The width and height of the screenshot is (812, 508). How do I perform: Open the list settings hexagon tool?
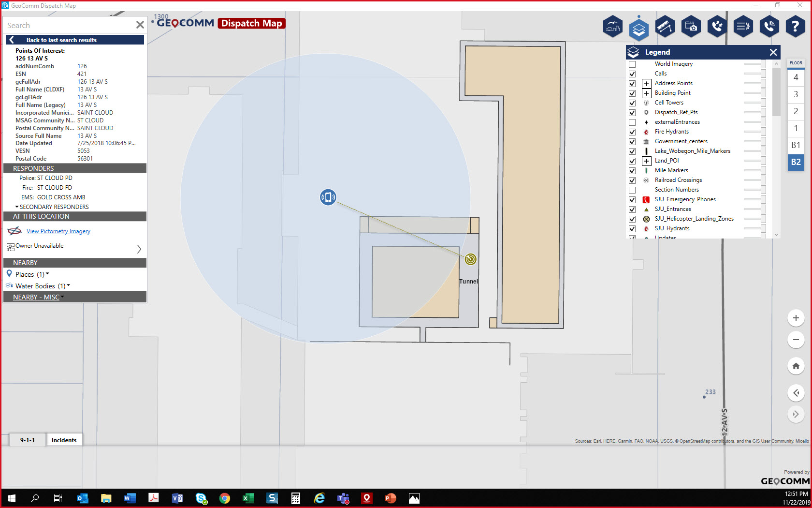743,27
